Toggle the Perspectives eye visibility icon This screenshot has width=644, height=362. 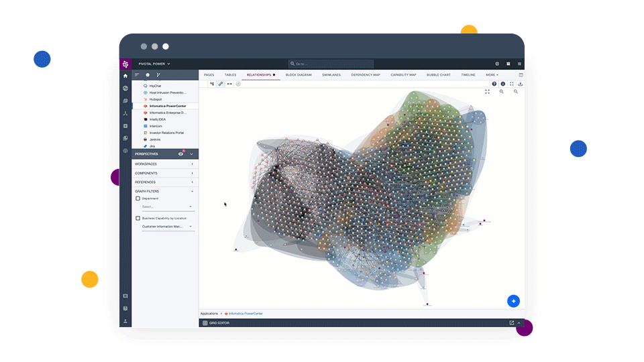180,154
